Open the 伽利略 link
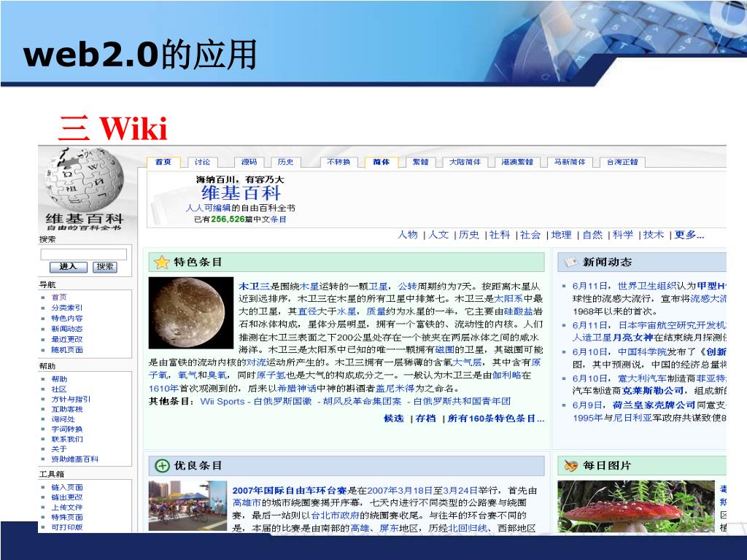 [x=506, y=376]
